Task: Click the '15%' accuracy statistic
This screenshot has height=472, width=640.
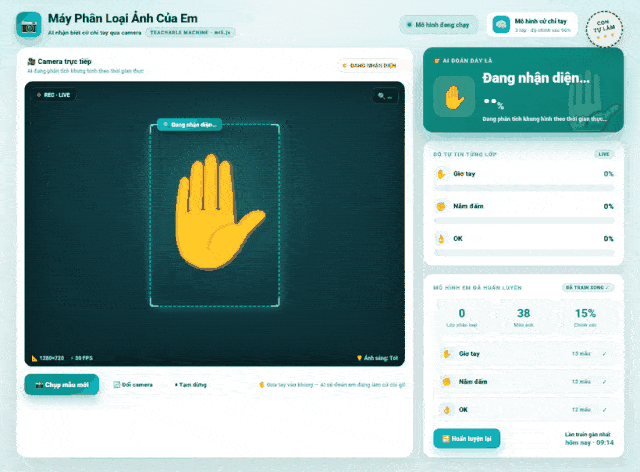Action: [x=585, y=313]
